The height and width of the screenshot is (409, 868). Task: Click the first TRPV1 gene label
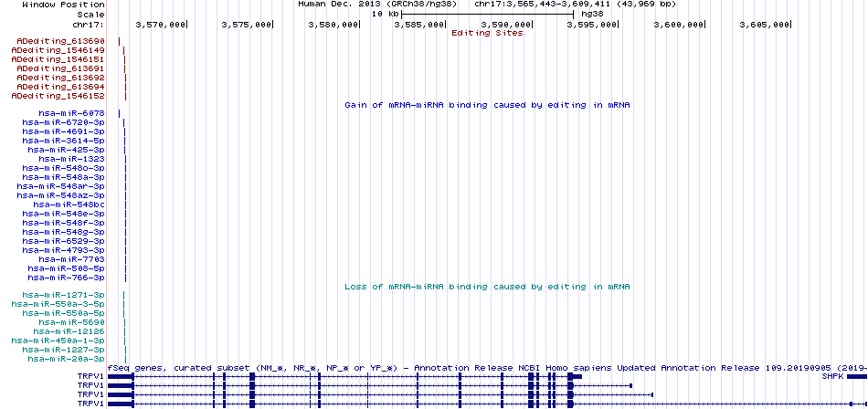point(91,376)
